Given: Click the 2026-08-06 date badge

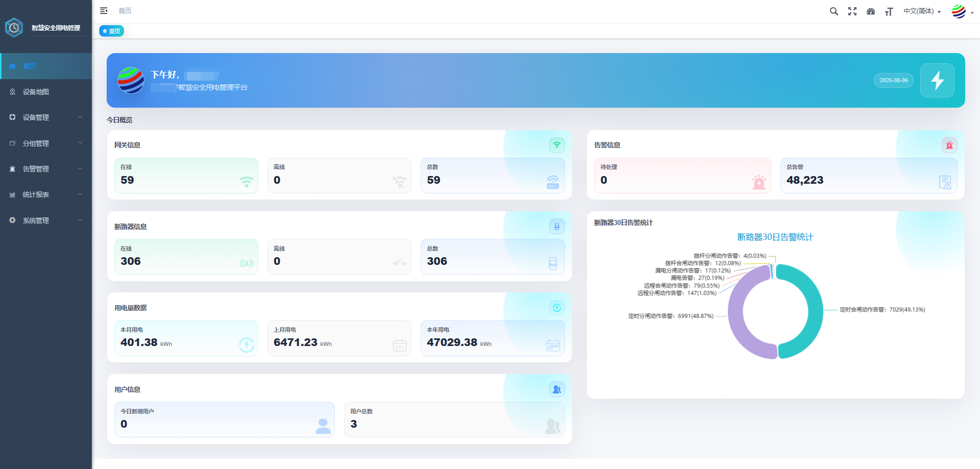Looking at the screenshot, I should (x=894, y=80).
